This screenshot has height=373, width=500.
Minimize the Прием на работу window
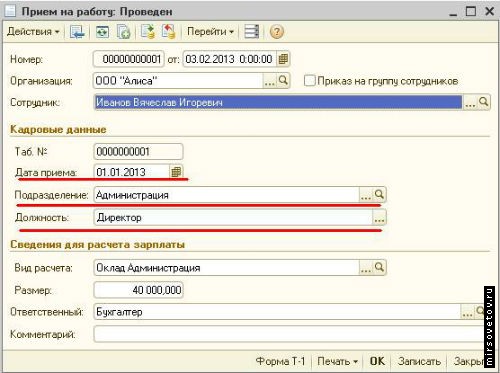[x=453, y=12]
